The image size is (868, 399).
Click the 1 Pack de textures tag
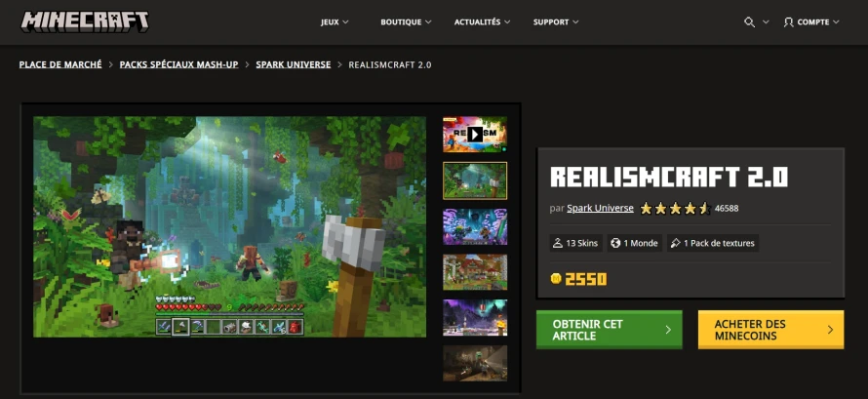(713, 243)
